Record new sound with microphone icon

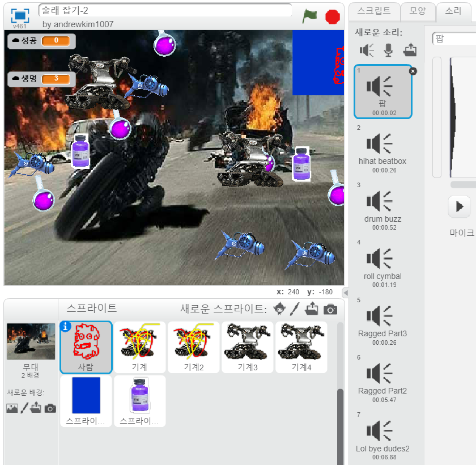[388, 50]
